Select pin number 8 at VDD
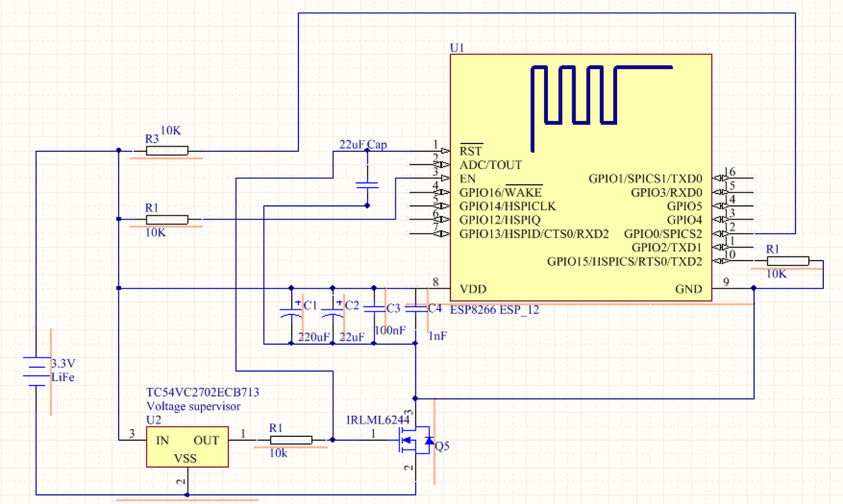843x504 pixels. click(x=435, y=282)
